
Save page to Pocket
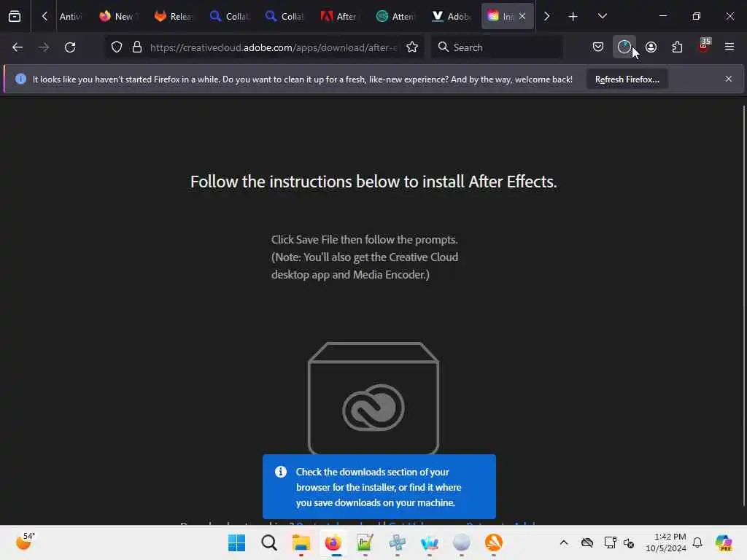click(598, 47)
